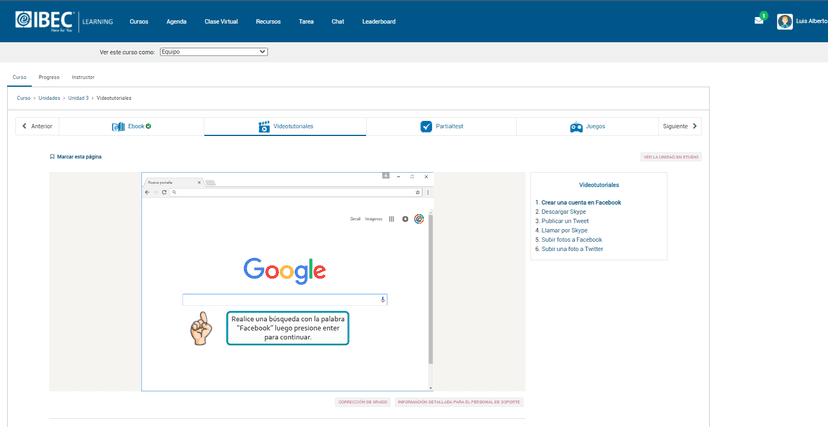The height and width of the screenshot is (427, 828).
Task: Open the Chat menu item
Action: tap(338, 22)
